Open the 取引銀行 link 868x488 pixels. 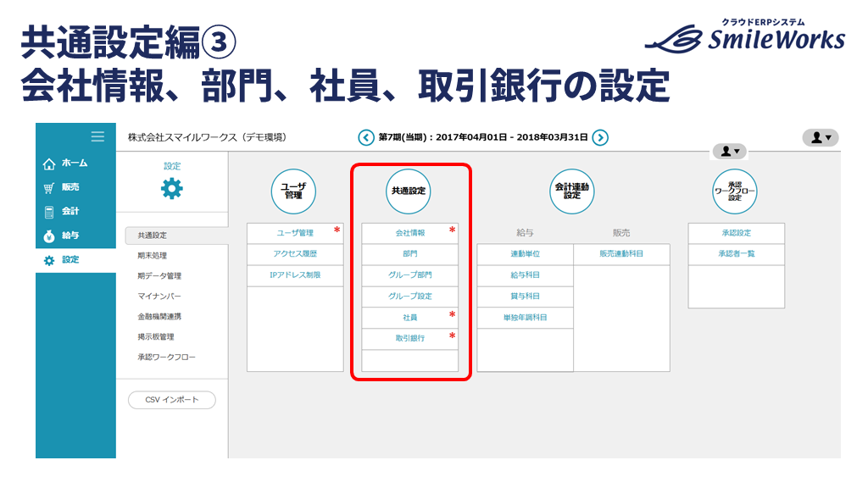(x=409, y=338)
